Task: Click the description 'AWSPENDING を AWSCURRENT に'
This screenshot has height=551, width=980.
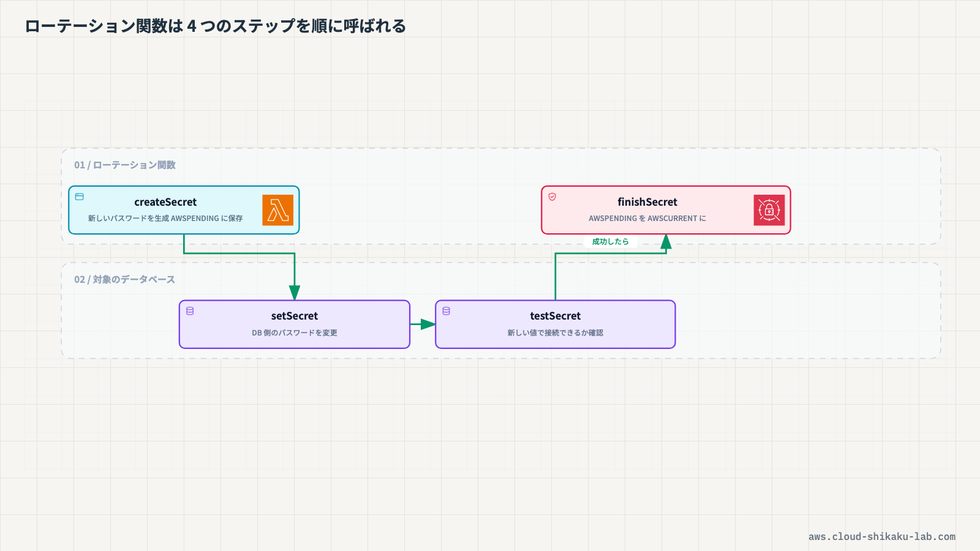Action: (x=647, y=219)
